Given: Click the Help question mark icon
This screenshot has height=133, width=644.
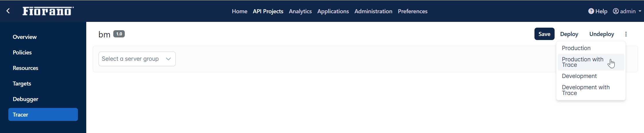Looking at the screenshot, I should [x=591, y=11].
